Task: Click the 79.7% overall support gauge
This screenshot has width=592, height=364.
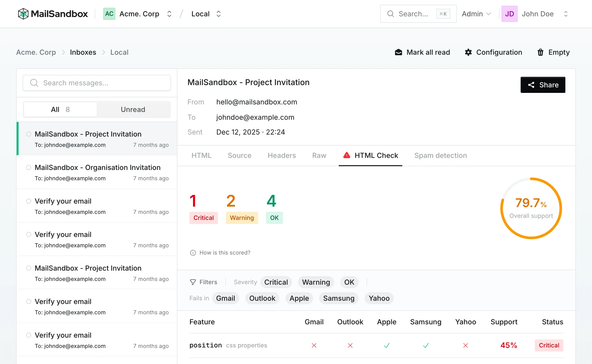Action: coord(531,208)
